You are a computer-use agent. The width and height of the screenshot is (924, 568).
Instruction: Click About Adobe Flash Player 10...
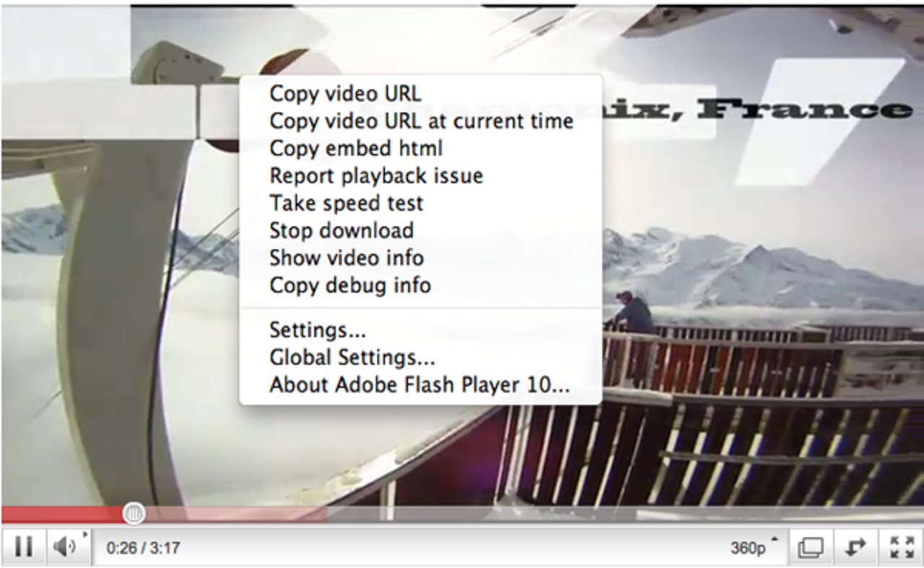(419, 385)
